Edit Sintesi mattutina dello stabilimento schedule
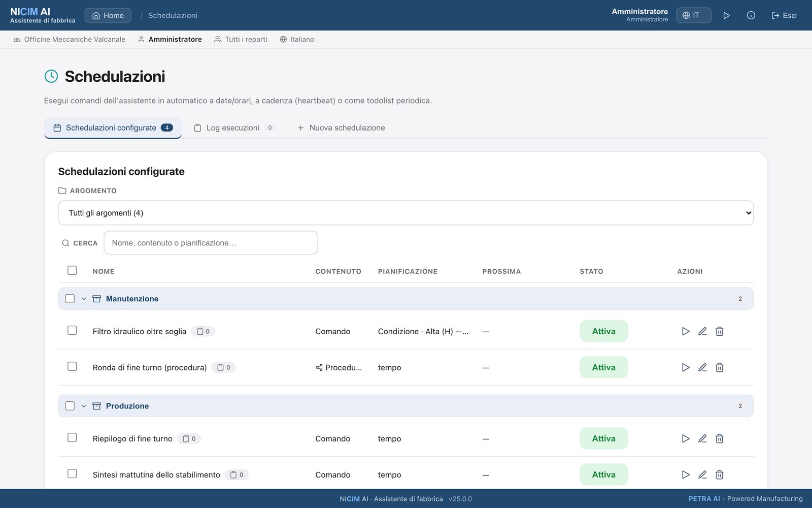 (702, 474)
